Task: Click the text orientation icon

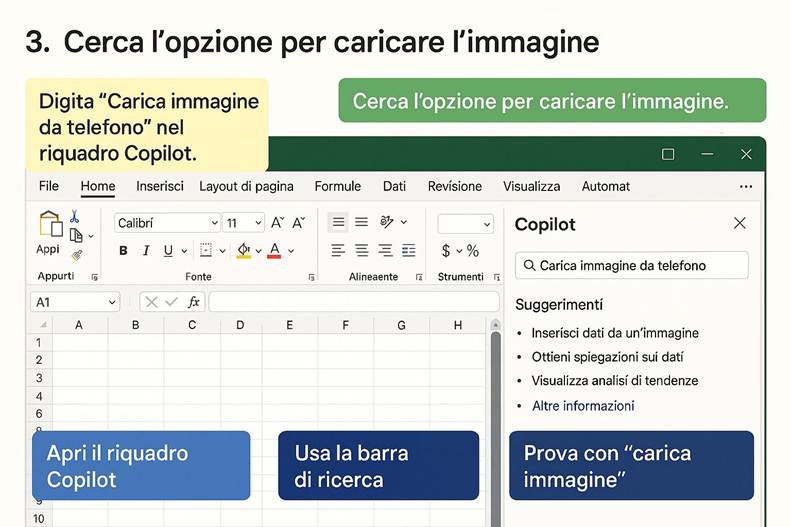Action: point(386,222)
